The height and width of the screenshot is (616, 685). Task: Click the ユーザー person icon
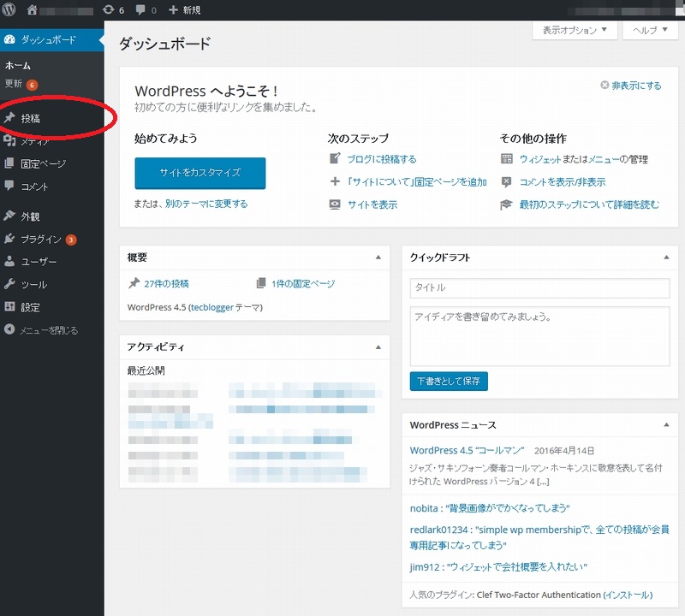point(9,261)
